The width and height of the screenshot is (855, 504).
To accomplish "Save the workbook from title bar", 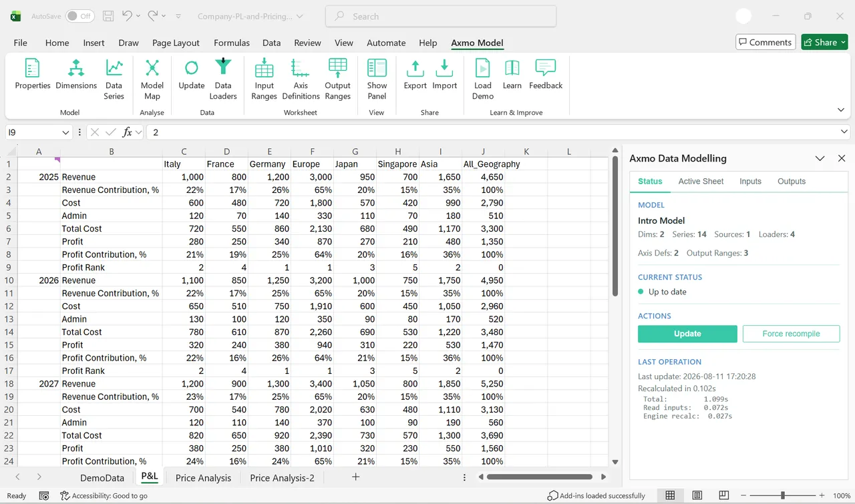I will click(x=109, y=16).
